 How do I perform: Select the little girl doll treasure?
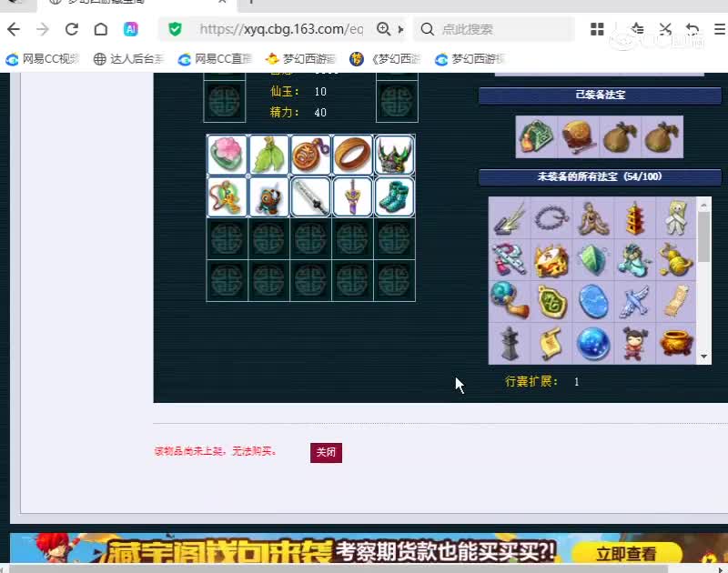tap(634, 344)
